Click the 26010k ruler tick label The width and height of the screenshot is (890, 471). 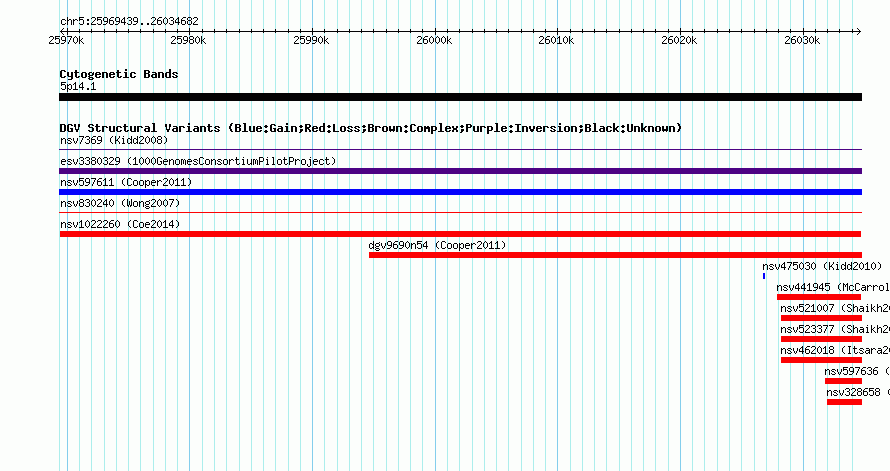556,40
